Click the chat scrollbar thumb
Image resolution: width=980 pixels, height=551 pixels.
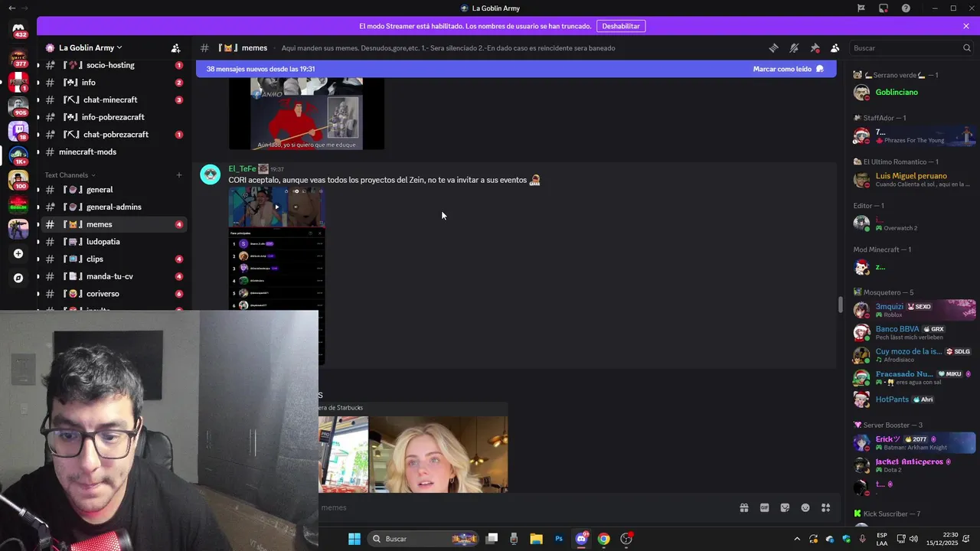point(841,305)
